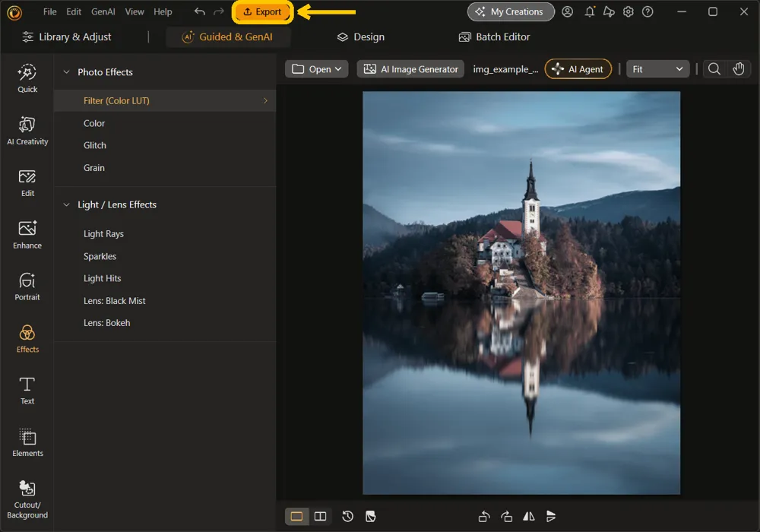Rotate the image right
The image size is (760, 532).
coord(506,517)
